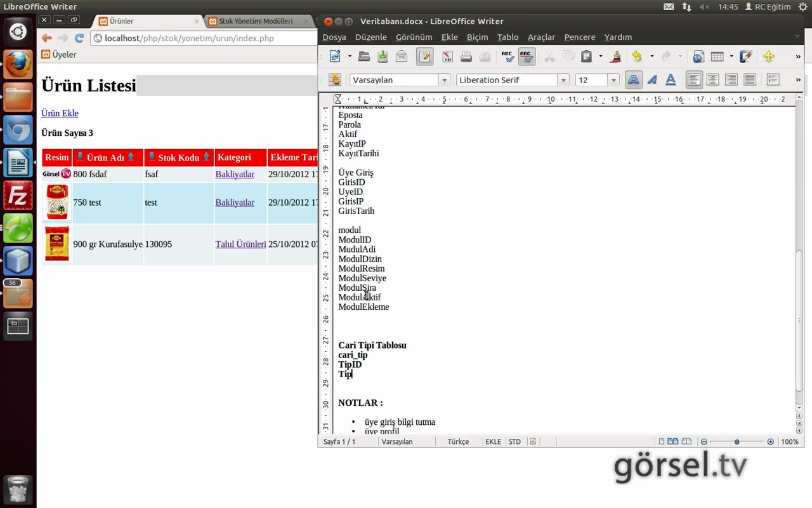Image resolution: width=812 pixels, height=508 pixels.
Task: Go back in browser with arrow
Action: click(47, 38)
